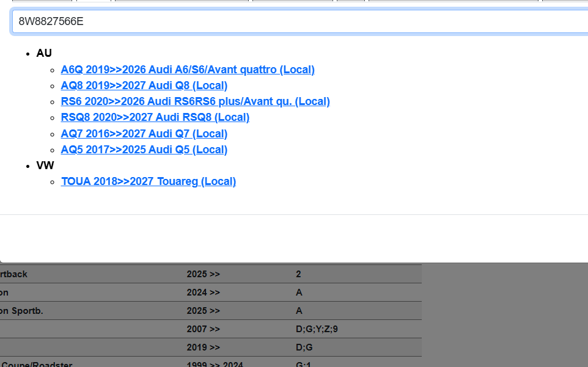Click the G;1 code cell

303,365
